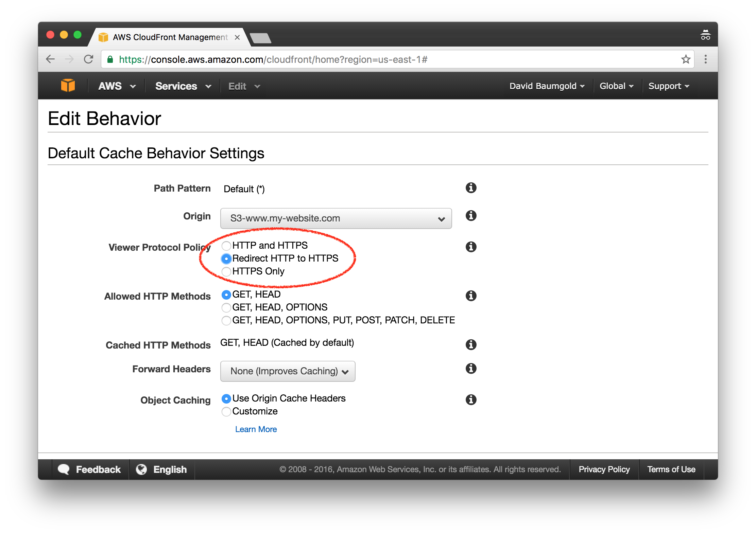Click the browser address bar URL
The image size is (756, 534).
pyautogui.click(x=273, y=59)
